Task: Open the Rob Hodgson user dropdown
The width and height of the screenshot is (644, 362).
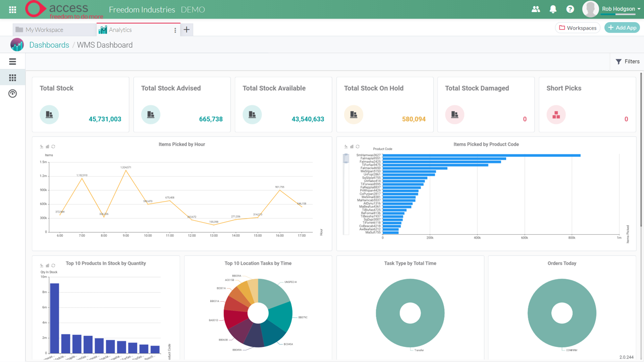Action: (x=621, y=9)
